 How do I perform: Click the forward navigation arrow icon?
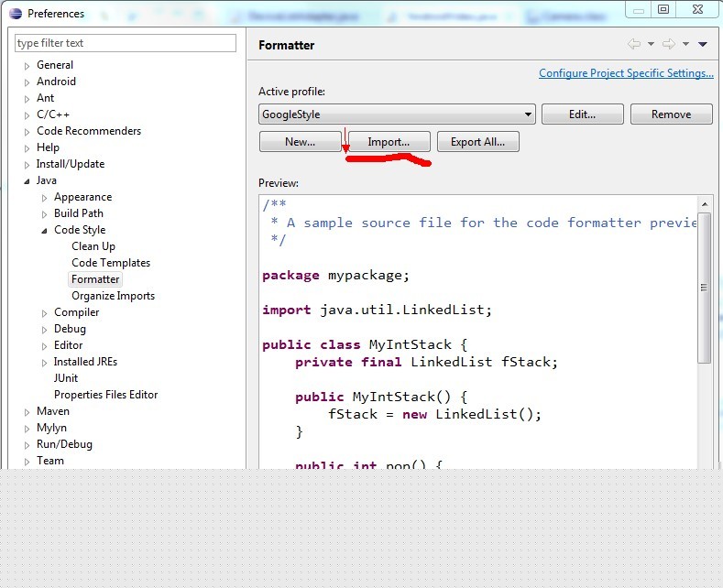(669, 44)
